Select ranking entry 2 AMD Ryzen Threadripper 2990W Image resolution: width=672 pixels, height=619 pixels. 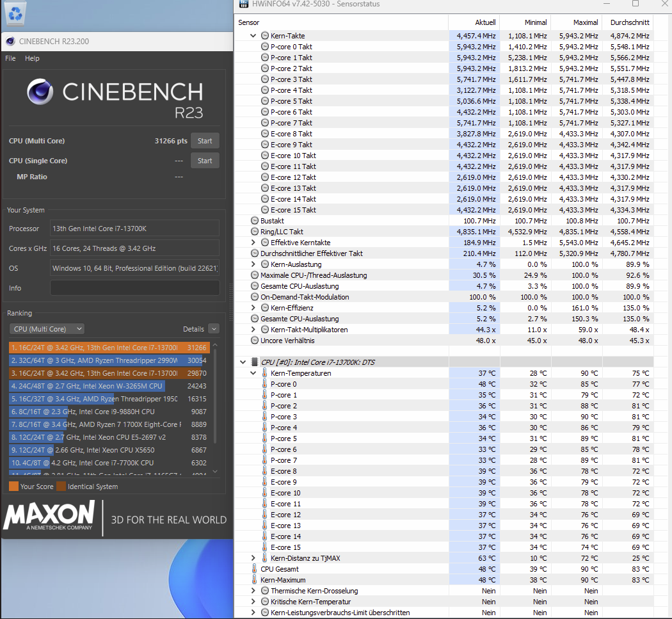109,360
